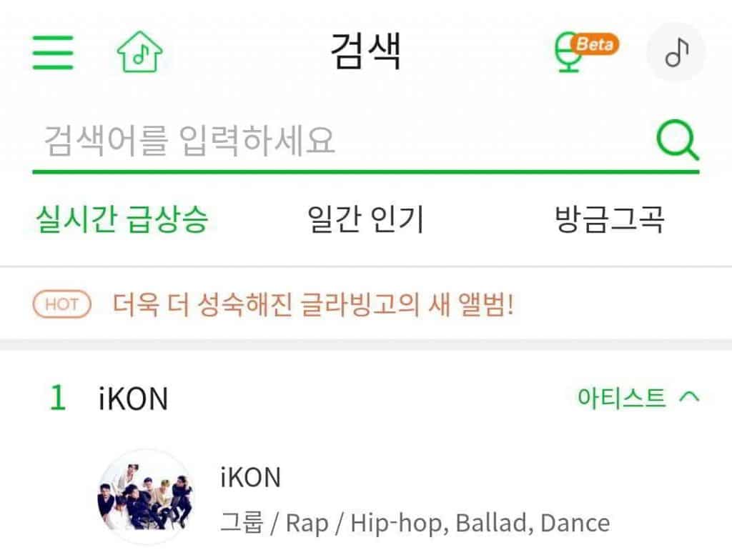Image resolution: width=732 pixels, height=560 pixels.
Task: Open the 글라빙고 new album promo link
Action: tap(314, 305)
